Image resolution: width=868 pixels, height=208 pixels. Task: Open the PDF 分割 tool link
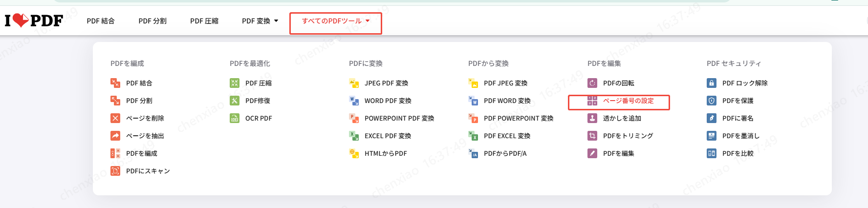139,101
